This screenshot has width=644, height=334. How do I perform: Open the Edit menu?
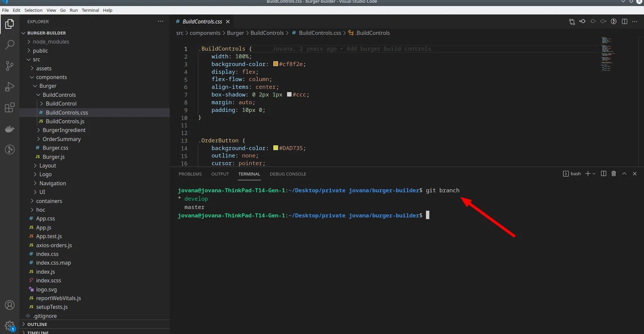coord(17,10)
